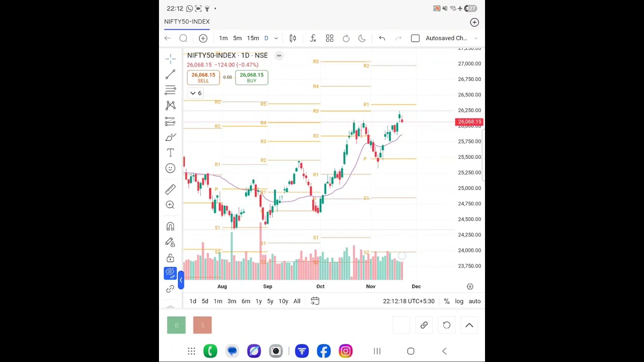
Task: Click the replay icon in top toolbar
Action: (346, 38)
